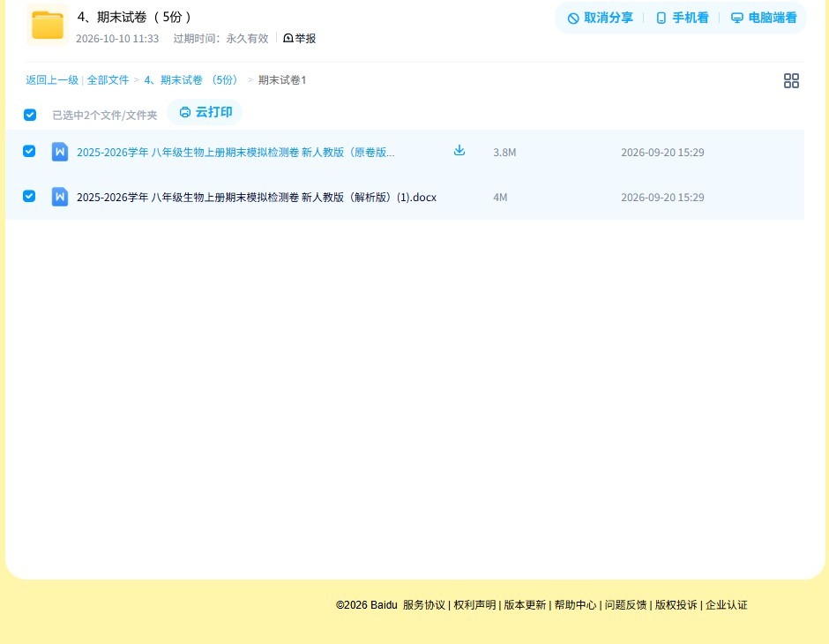
Task: Open the 4、期末试卷（5份） breadcrumb
Action: pos(190,80)
